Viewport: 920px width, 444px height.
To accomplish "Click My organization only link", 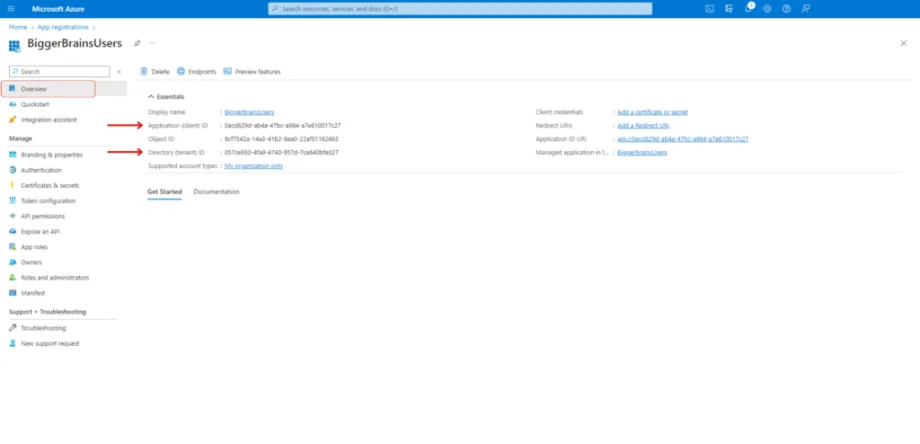I will pos(253,166).
